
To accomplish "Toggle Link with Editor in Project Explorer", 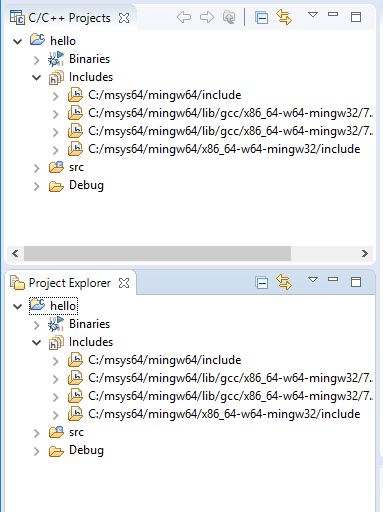I will coord(284,282).
